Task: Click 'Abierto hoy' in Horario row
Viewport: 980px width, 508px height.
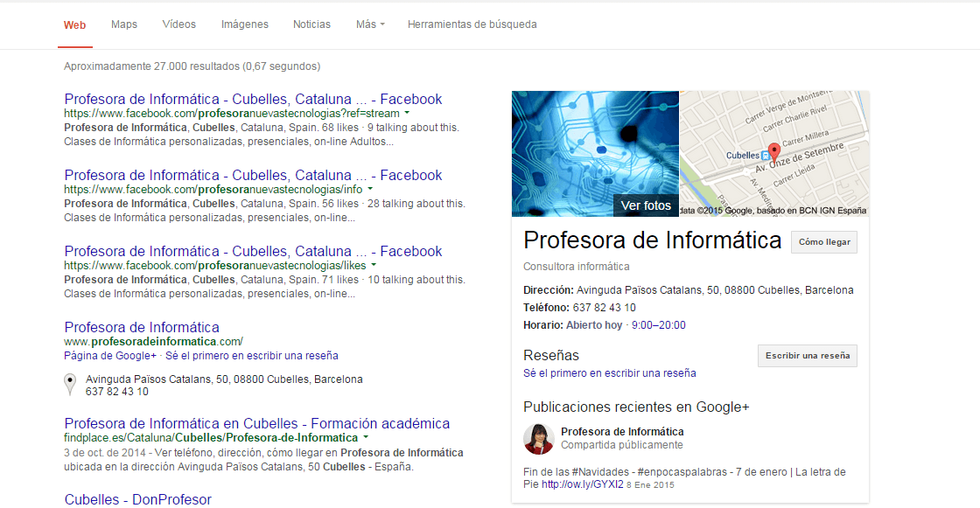Action: coord(594,325)
